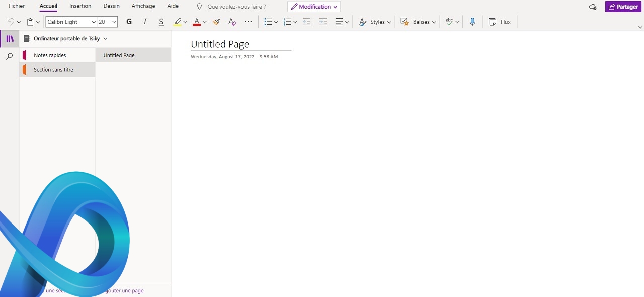Screen dimensions: 644x297
Task: Open the Fichier menu
Action: point(17,6)
